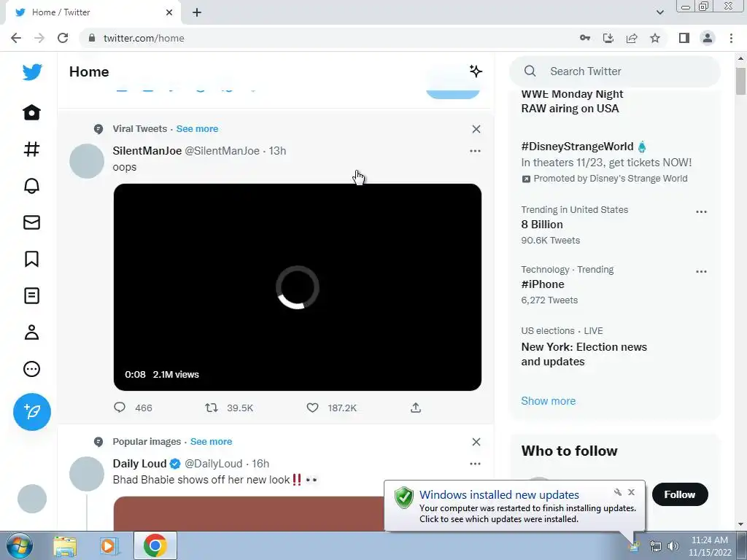The height and width of the screenshot is (560, 747).
Task: Reply to SilentManJoe tweet with 466 replies
Action: tap(120, 408)
